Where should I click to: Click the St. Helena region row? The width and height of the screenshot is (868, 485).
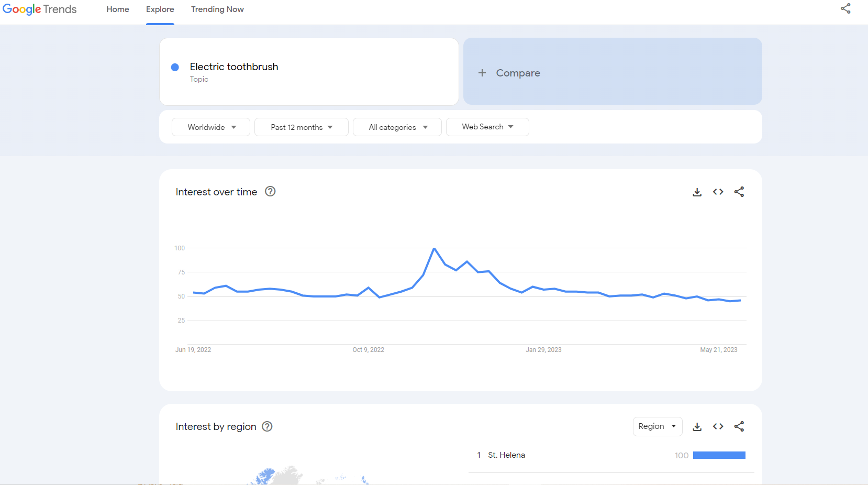coord(611,455)
